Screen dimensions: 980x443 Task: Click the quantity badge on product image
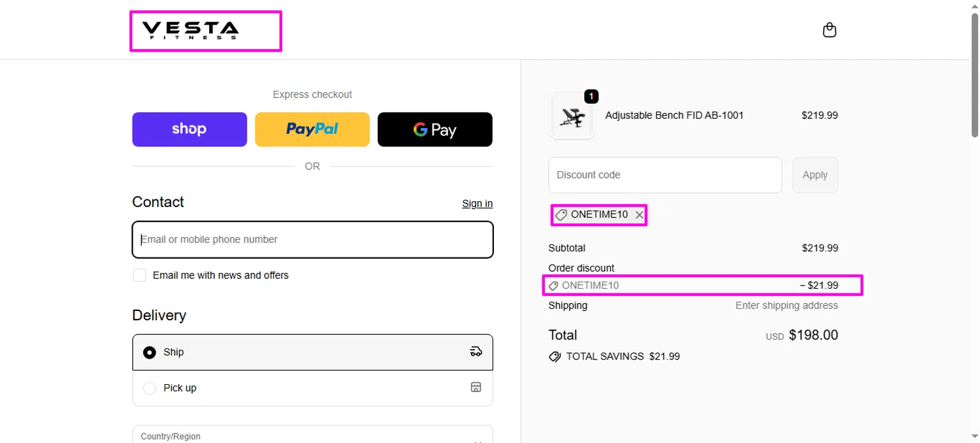[591, 97]
